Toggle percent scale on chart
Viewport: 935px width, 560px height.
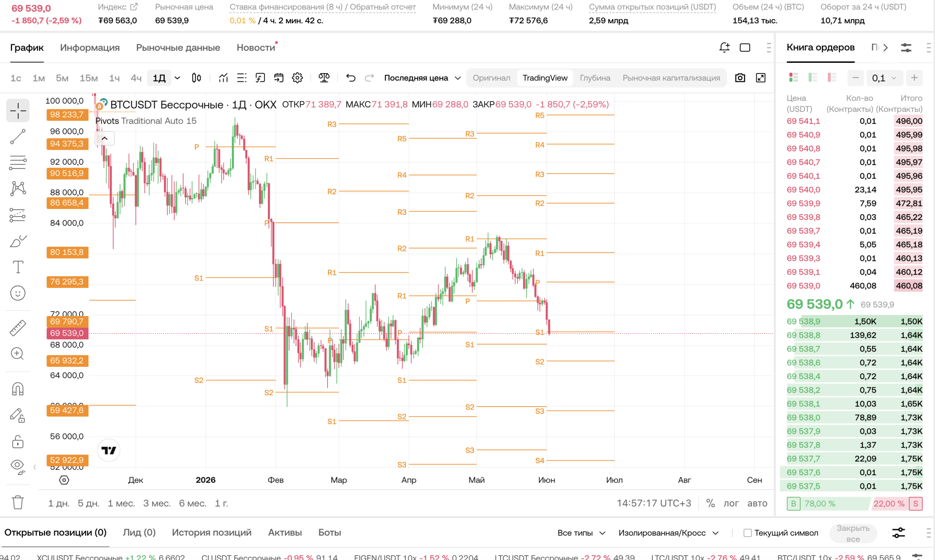pos(710,503)
